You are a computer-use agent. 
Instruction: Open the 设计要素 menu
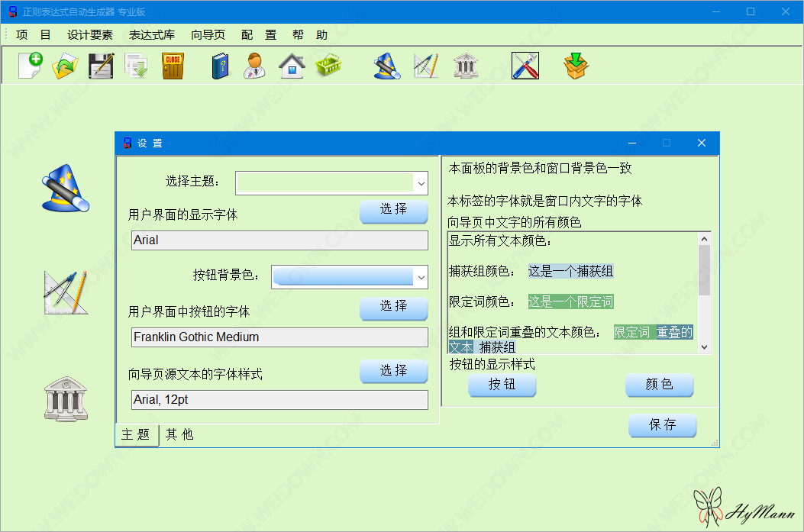(x=90, y=35)
